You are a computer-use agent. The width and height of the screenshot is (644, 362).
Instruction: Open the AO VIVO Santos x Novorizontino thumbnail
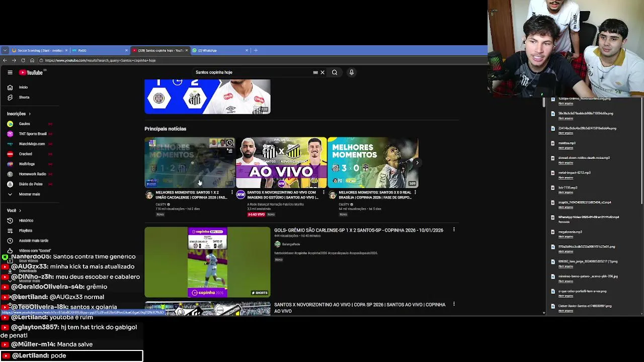click(281, 162)
